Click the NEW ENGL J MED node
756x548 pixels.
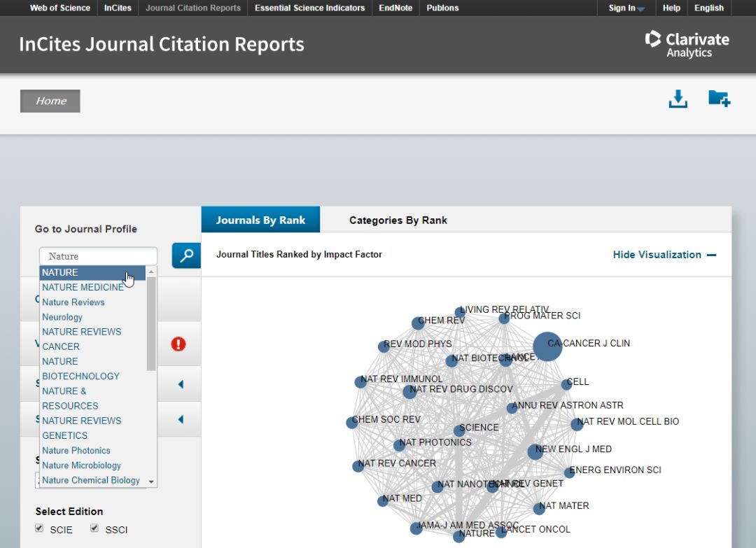[x=535, y=452]
